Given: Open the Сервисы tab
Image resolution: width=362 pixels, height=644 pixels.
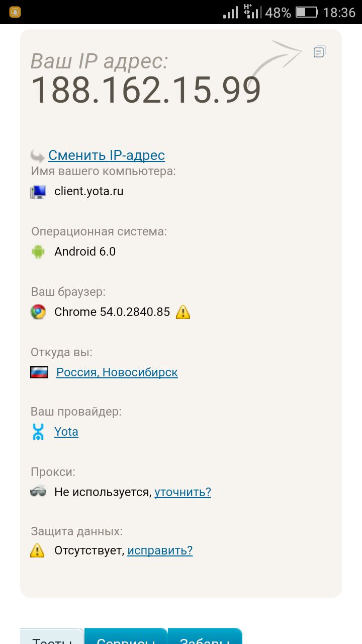Looking at the screenshot, I should (x=125, y=637).
